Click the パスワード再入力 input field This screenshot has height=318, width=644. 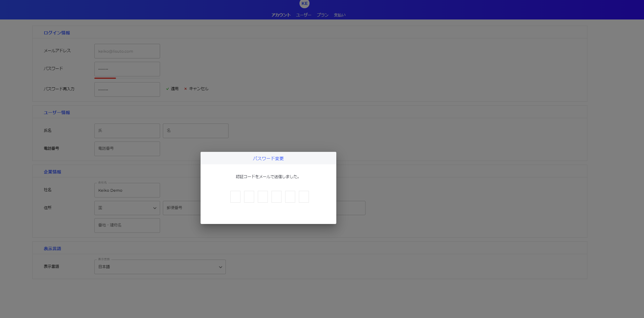click(x=127, y=89)
